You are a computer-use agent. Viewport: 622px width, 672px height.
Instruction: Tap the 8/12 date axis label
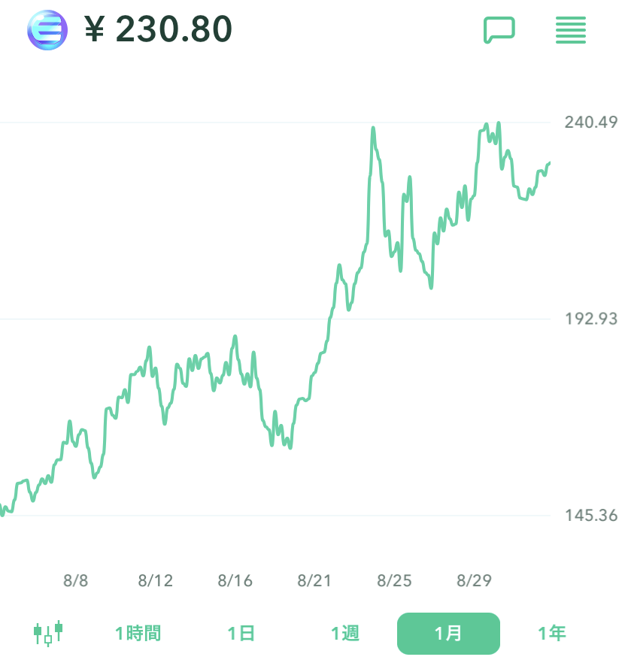coord(156,580)
